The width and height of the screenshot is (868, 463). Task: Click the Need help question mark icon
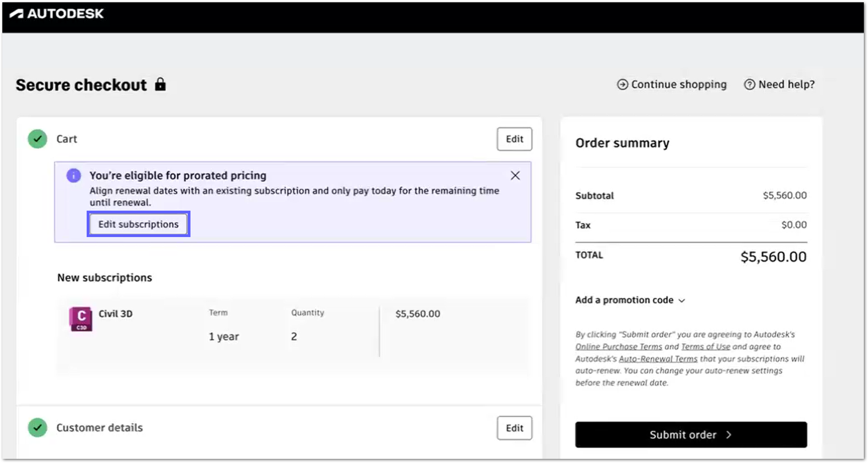749,85
